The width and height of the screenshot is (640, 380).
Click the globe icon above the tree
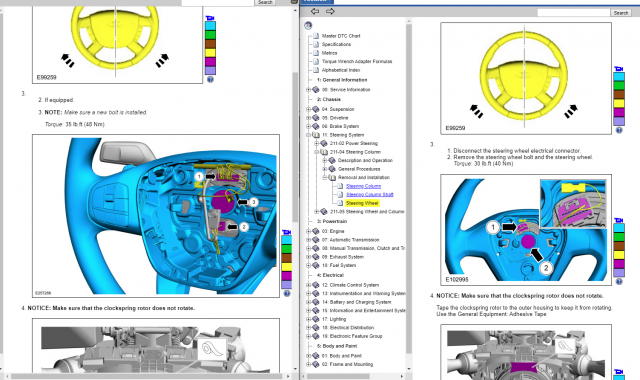click(x=308, y=25)
